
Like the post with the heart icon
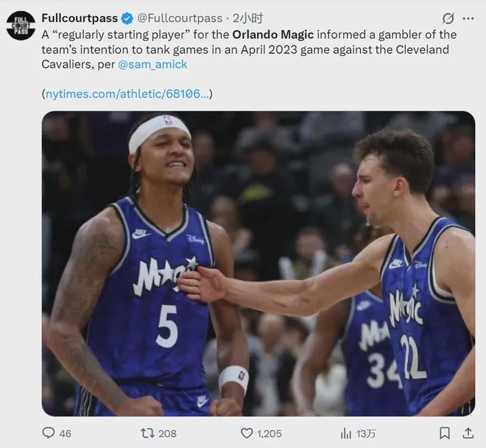(x=247, y=433)
